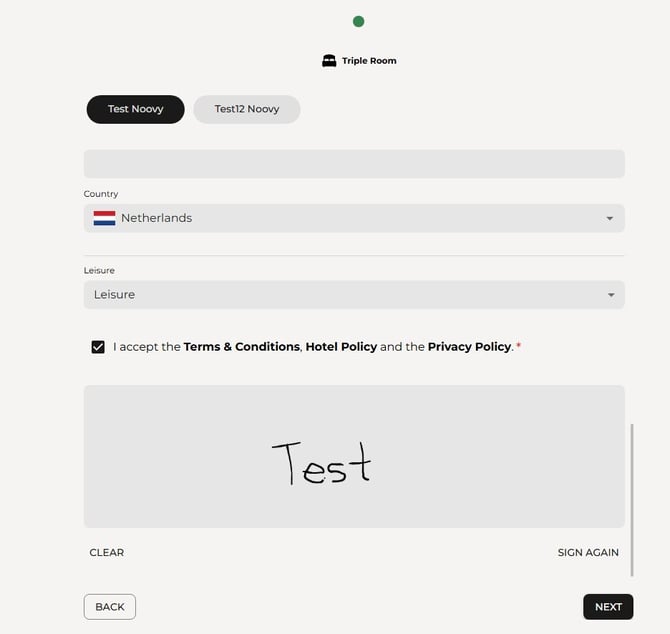Proceed with the NEXT button

click(608, 607)
